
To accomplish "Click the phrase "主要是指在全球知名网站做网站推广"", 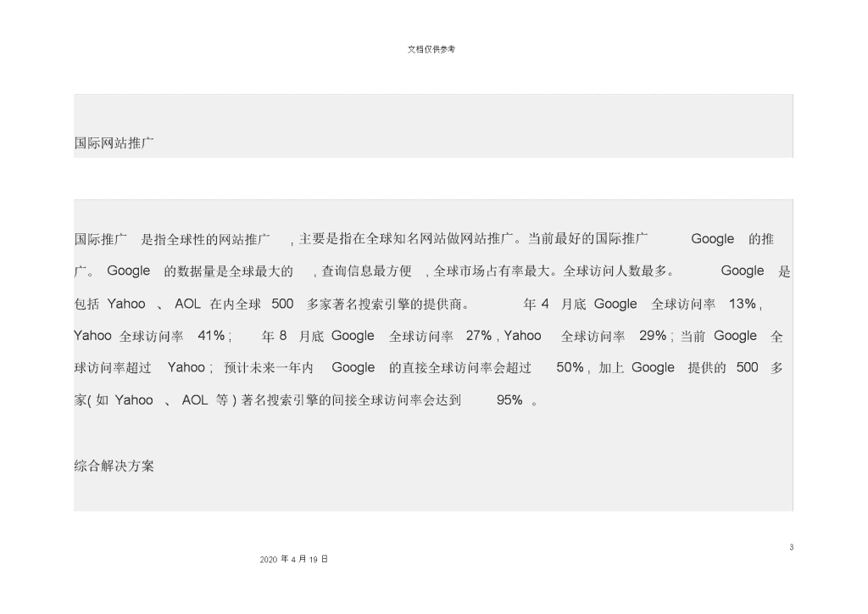I will click(406, 239).
